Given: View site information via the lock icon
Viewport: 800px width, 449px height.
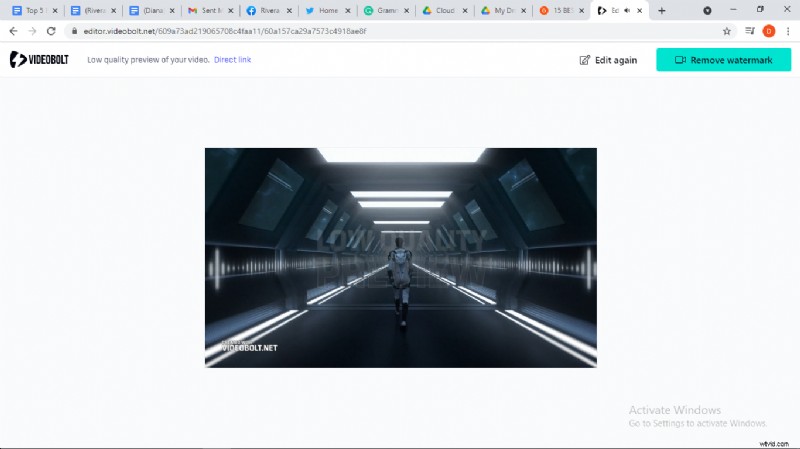Looking at the screenshot, I should [74, 31].
